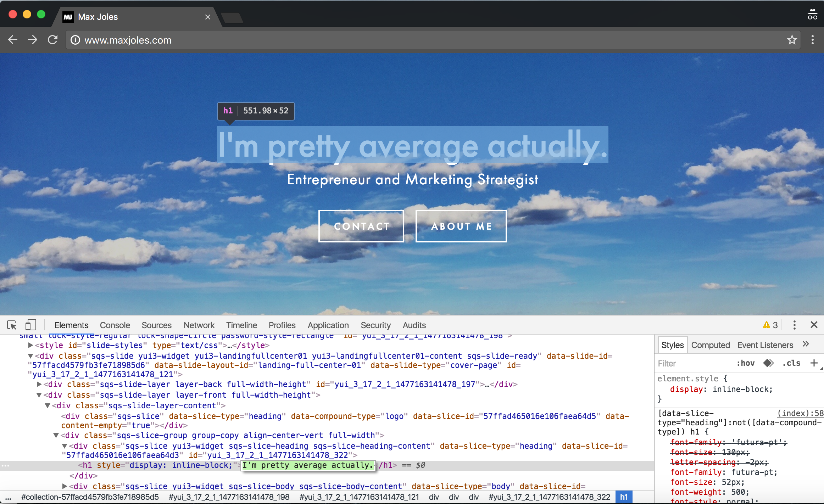Toggle the :hov element state pane
This screenshot has width=824, height=504.
tap(746, 363)
